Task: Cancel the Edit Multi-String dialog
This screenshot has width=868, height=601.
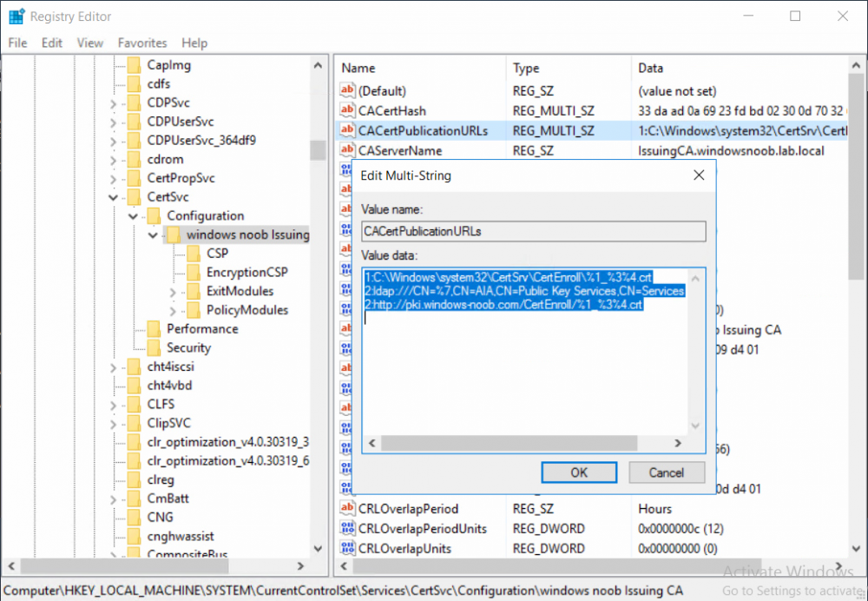Action: [667, 472]
